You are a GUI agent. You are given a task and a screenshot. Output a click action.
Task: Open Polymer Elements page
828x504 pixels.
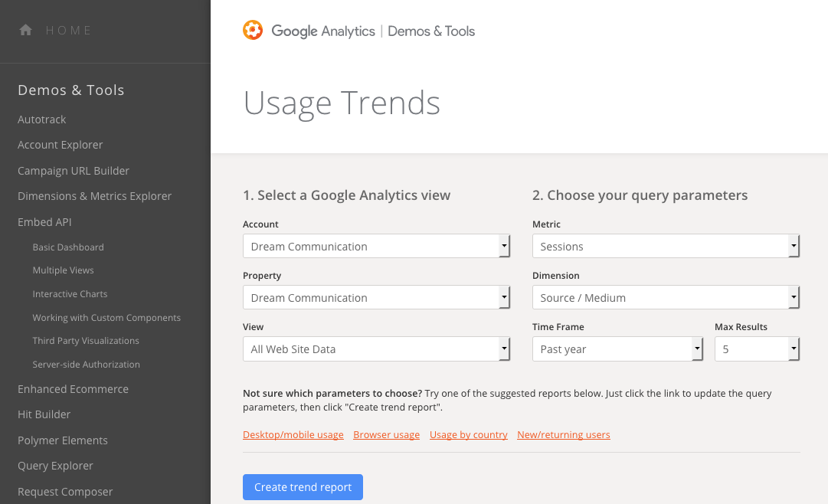(62, 440)
